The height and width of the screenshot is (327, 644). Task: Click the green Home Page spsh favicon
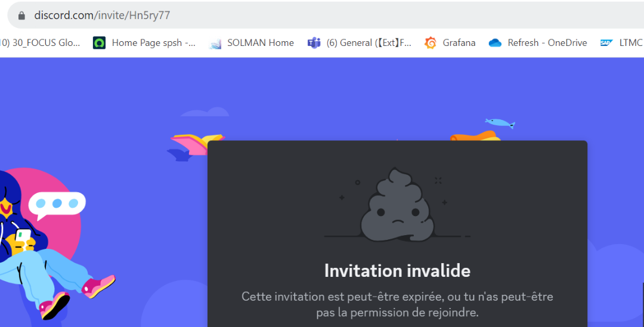pos(99,43)
